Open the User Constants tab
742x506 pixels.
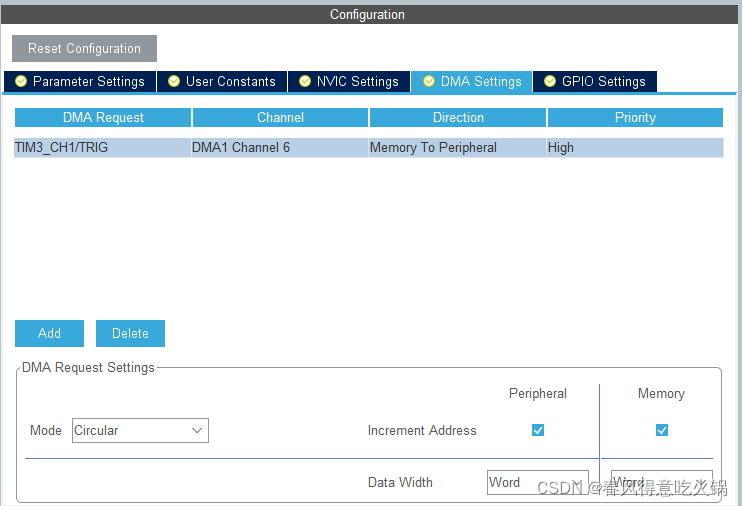222,81
